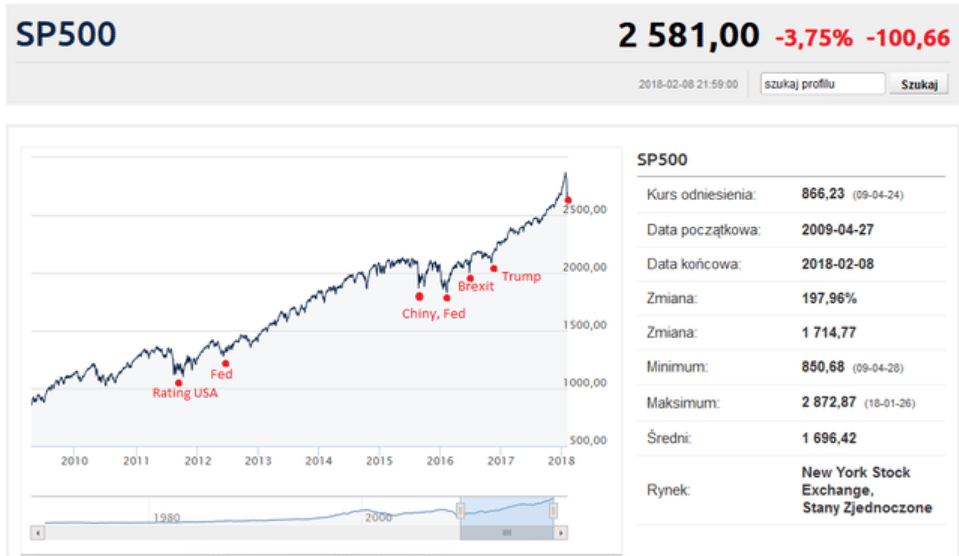The height and width of the screenshot is (556, 959).
Task: Grab left handle of range selector
Action: tap(460, 510)
